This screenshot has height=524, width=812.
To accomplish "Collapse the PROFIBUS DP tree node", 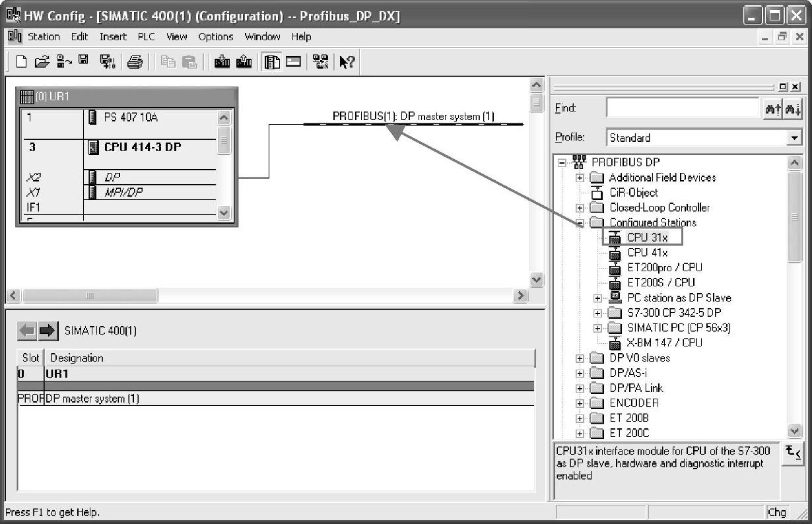I will pos(562,162).
